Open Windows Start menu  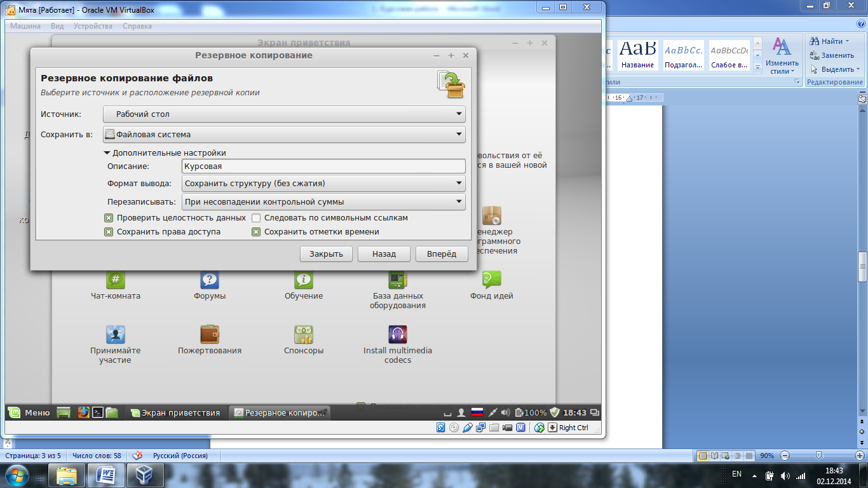pyautogui.click(x=17, y=475)
